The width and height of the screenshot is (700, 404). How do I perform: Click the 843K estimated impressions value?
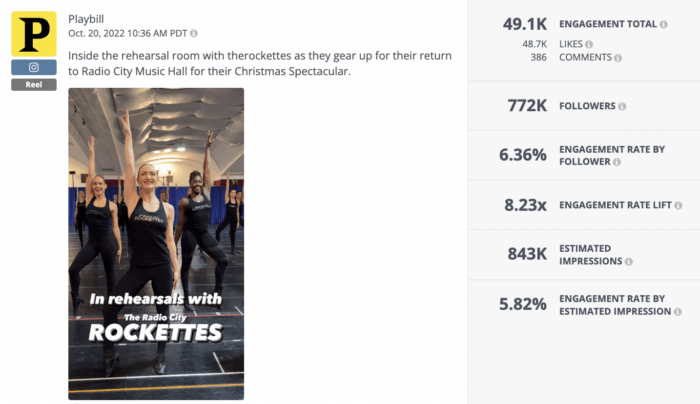click(x=526, y=254)
